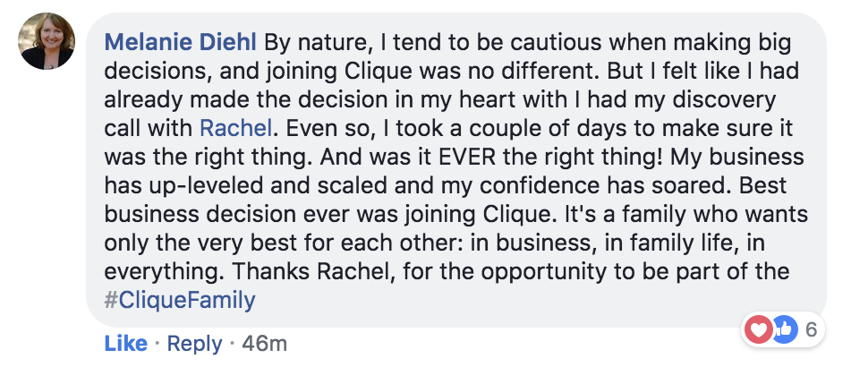Image resolution: width=868 pixels, height=367 pixels.
Task: Click the capitalized word EVER
Action: coord(468,157)
